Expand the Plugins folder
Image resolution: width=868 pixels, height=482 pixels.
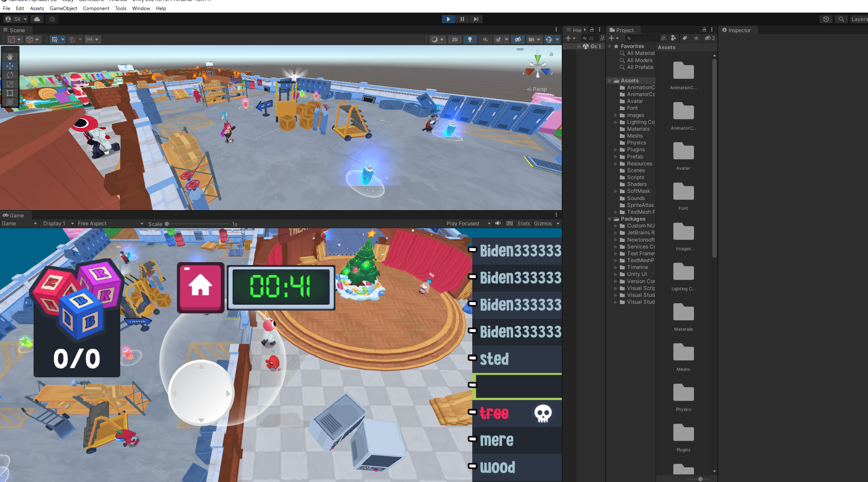point(616,149)
